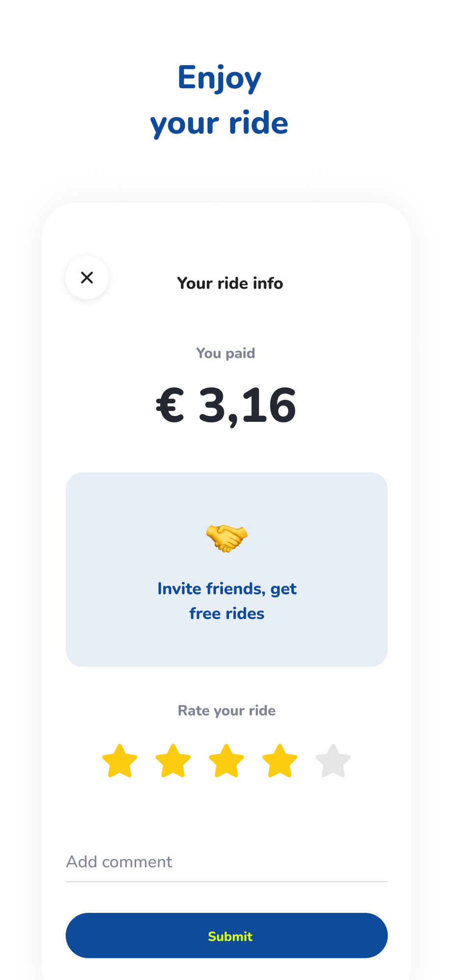Viewport: 453px width, 980px height.
Task: Click the 'your ride' heading line
Action: (219, 122)
